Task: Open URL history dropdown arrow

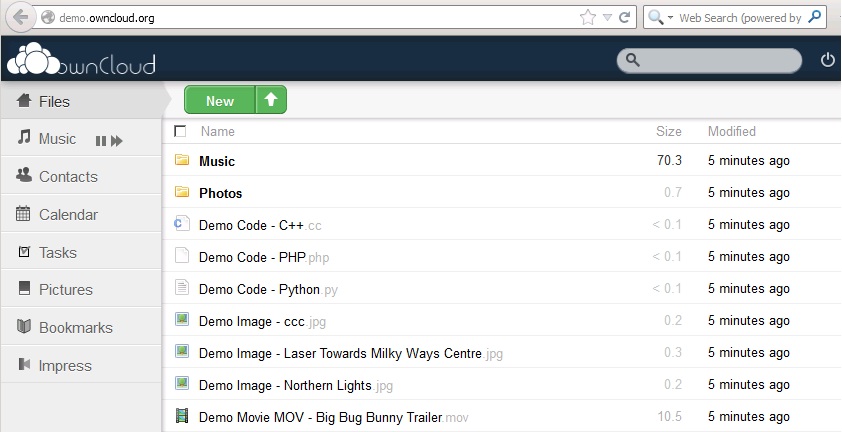Action: click(x=607, y=18)
